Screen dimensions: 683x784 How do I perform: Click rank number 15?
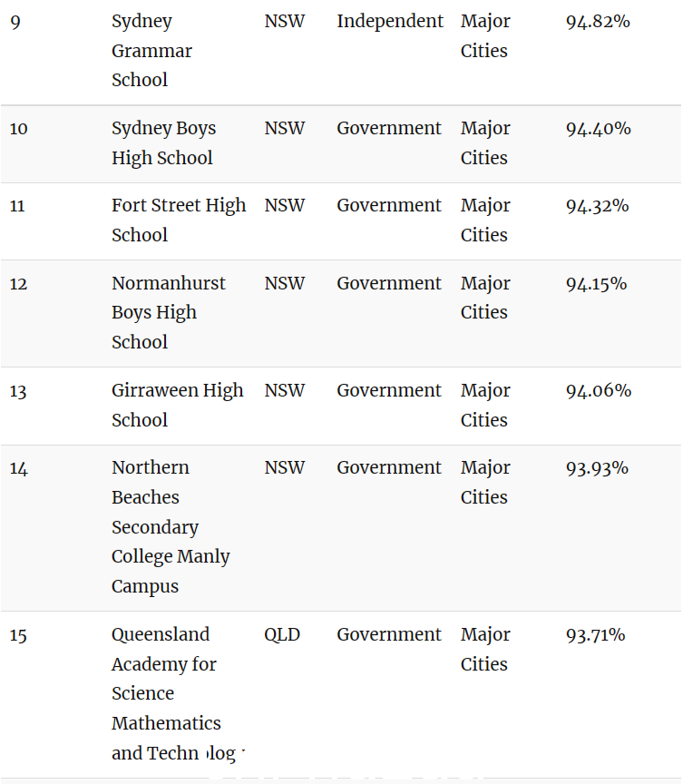(x=18, y=635)
